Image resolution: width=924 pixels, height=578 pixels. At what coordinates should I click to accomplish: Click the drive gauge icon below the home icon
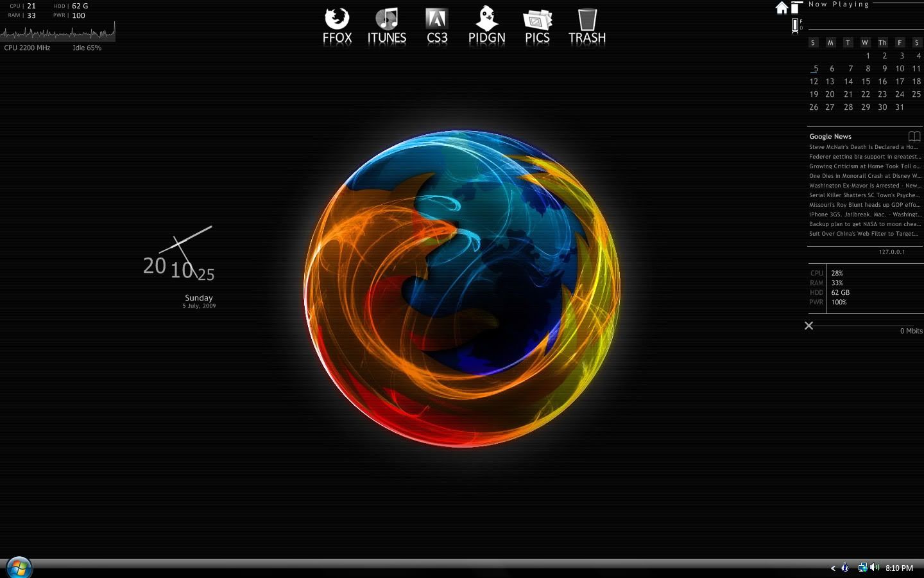796,26
